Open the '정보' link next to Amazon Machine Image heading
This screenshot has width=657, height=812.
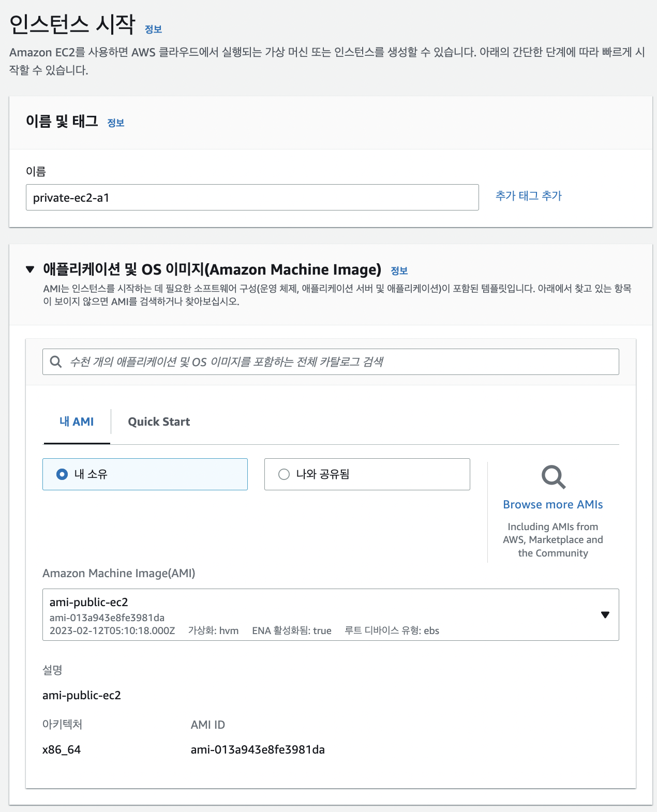(x=399, y=270)
